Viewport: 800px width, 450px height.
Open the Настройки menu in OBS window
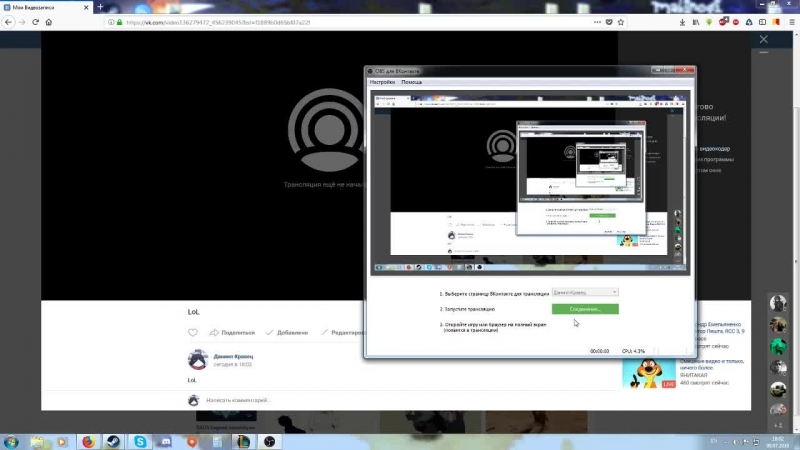[x=383, y=81]
